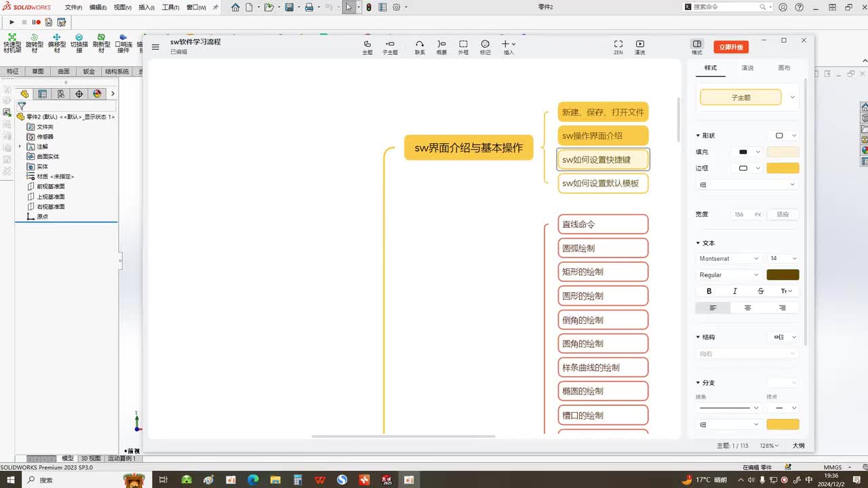
Task: Open the Regular font weight dropdown
Action: (x=729, y=274)
